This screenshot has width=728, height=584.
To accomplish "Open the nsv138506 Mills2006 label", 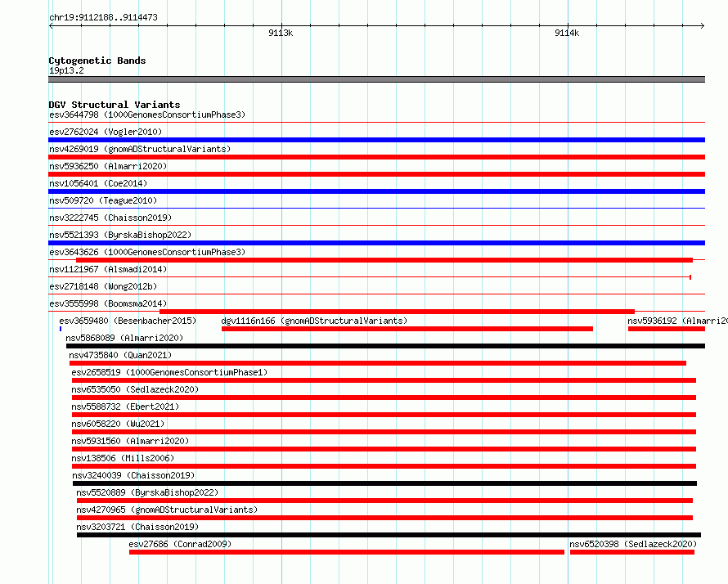I will [x=123, y=458].
